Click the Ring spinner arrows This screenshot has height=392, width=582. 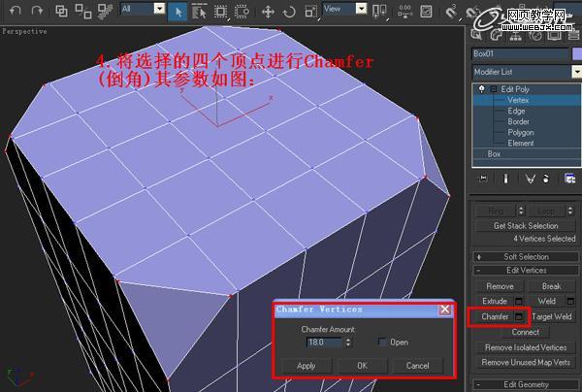point(521,211)
